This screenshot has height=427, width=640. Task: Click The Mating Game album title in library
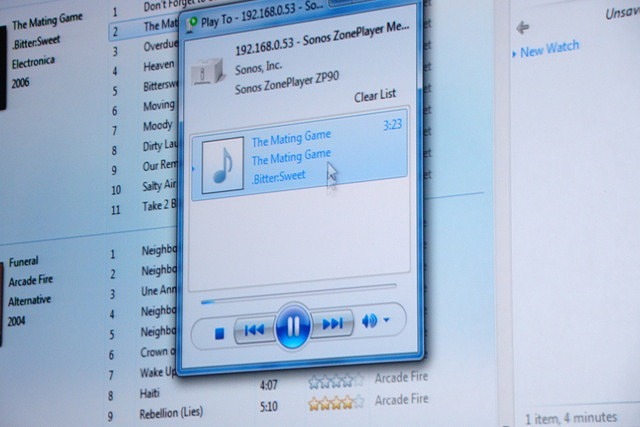pyautogui.click(x=47, y=21)
